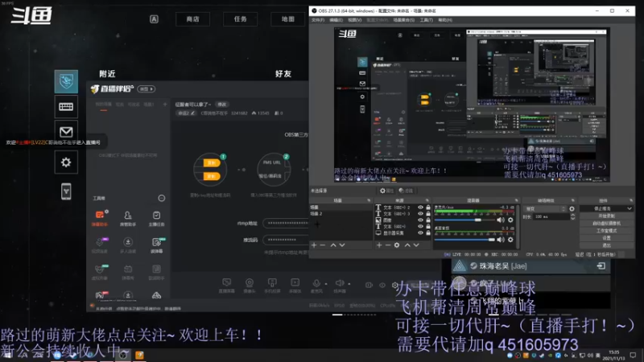
Task: Toggle lock on 文本 (GDI+) 2 source
Action: click(428, 208)
